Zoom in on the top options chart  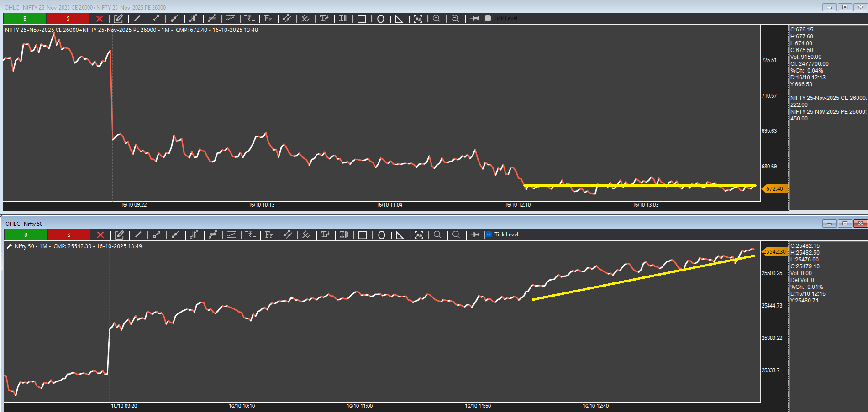pyautogui.click(x=437, y=19)
